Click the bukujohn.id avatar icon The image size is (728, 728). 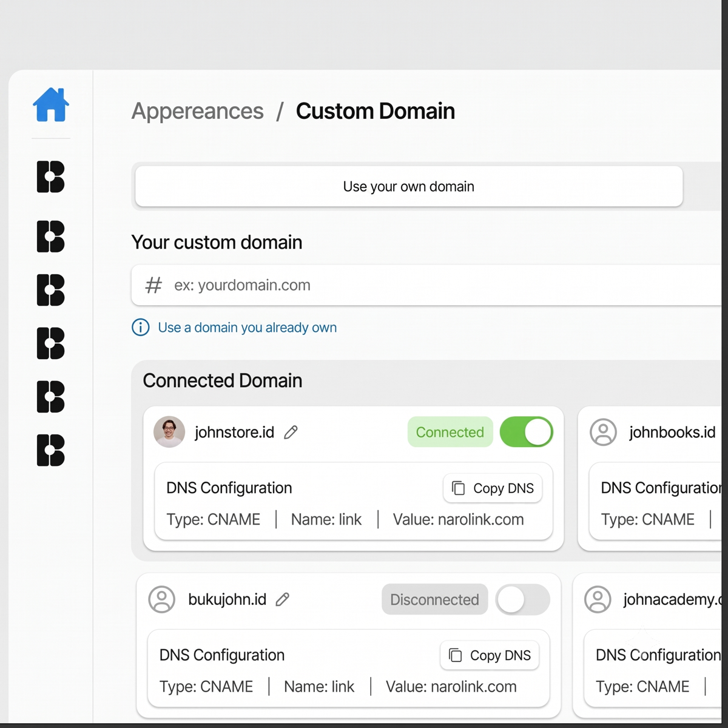tap(162, 599)
